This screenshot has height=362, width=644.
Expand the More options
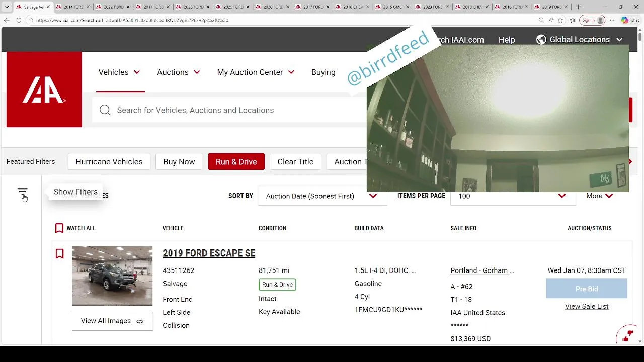pos(599,196)
